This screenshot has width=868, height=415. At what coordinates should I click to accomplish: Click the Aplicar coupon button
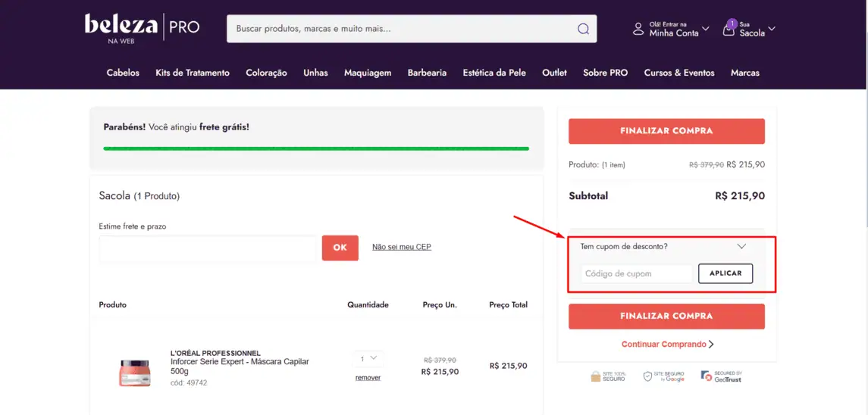point(725,273)
